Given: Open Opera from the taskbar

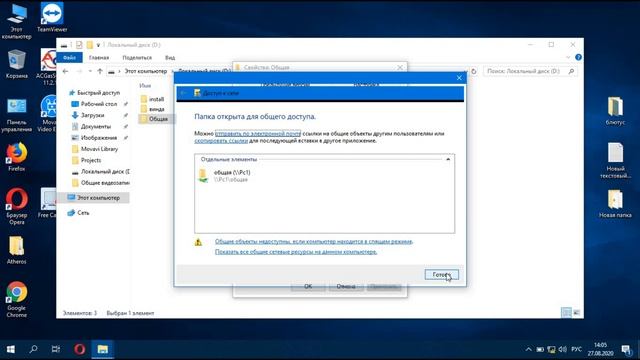Looking at the screenshot, I should click(80, 349).
